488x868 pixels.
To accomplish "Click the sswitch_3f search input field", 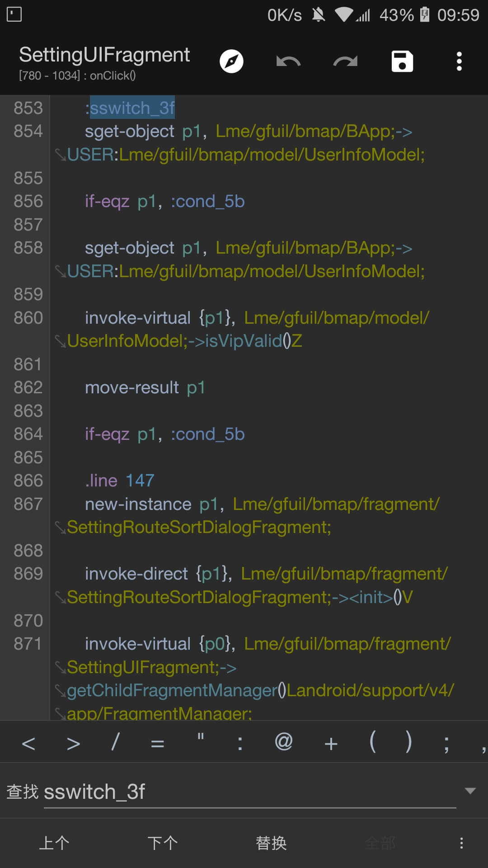I will tap(250, 792).
